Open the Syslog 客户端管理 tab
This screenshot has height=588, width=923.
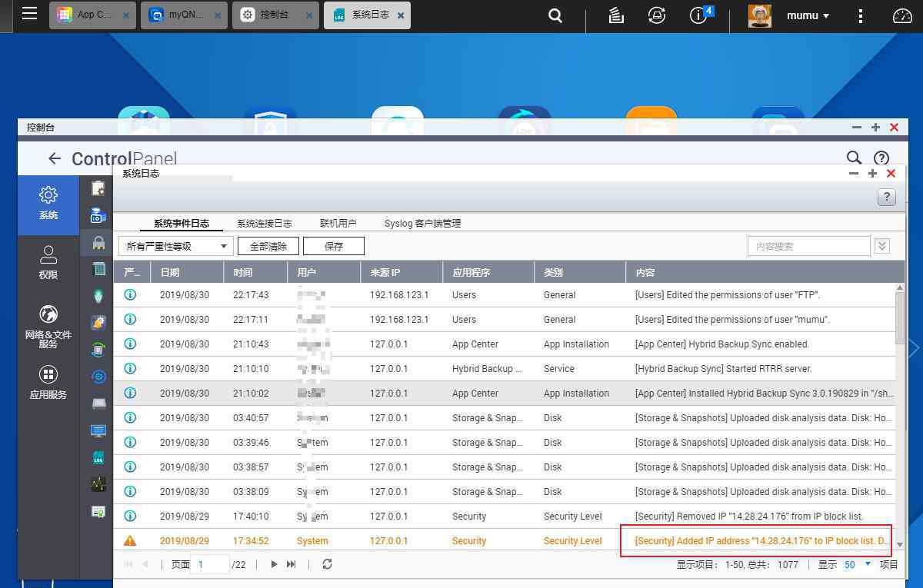point(422,224)
